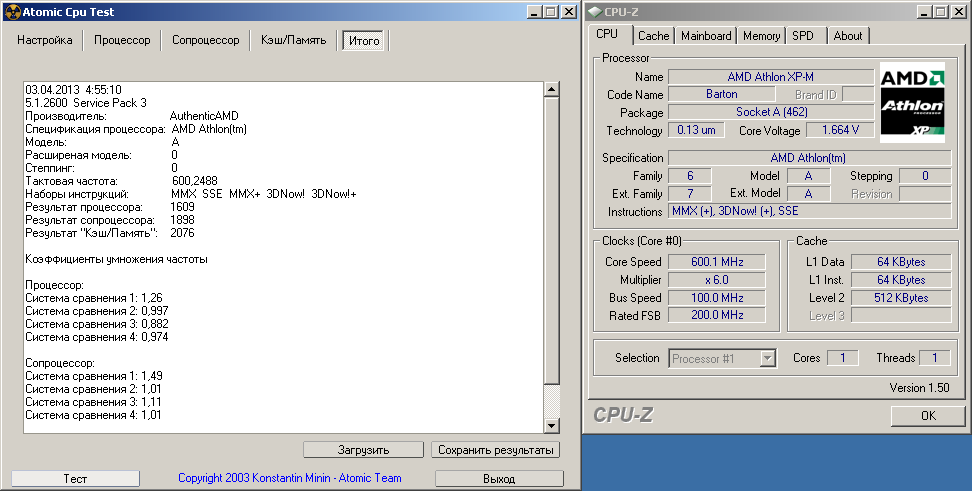The width and height of the screenshot is (972, 491).
Task: Click the line Результат процессора: 1609
Action: pos(110,207)
